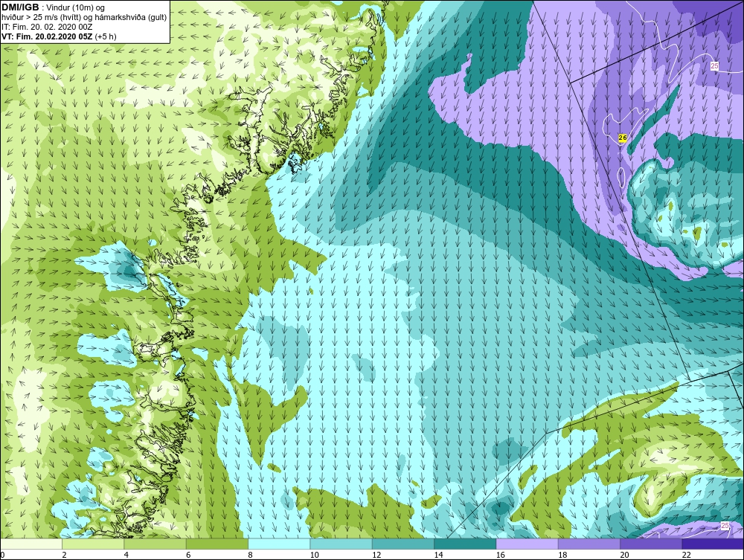This screenshot has height=560, width=744.
Task: Click the pale cyan 8–10 m/s legend swatch
Action: [x=279, y=544]
